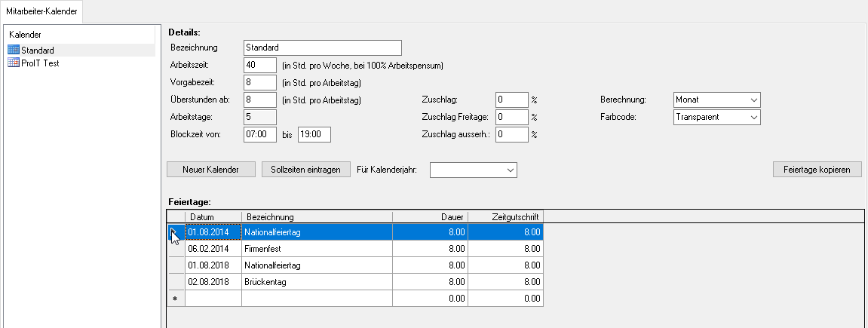Screen dimensions: 868x328
Task: Click the Blockzeit von 07:00 field
Action: (260, 134)
